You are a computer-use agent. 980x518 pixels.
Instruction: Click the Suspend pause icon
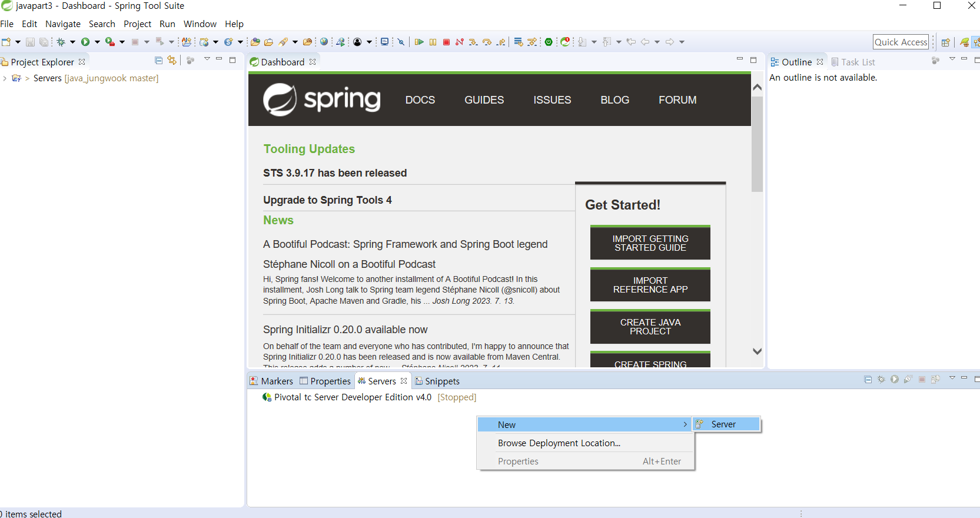(433, 42)
